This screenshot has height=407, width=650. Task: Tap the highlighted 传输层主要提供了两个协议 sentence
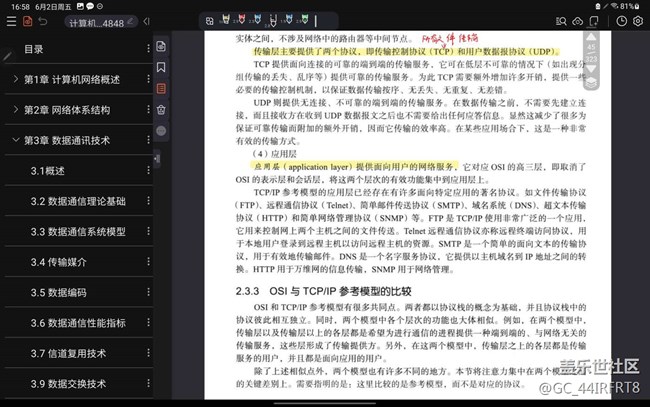406,52
